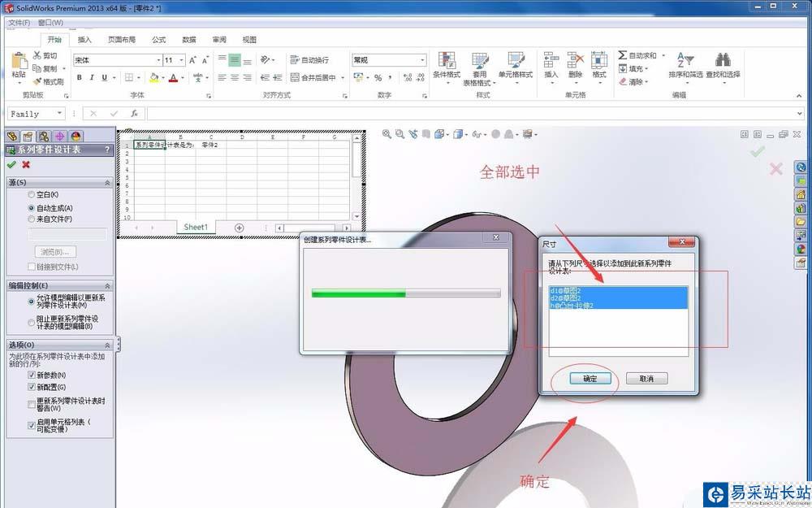This screenshot has height=508, width=812.
Task: Open the Formulas (公式) ribbon tab
Action: pos(159,39)
